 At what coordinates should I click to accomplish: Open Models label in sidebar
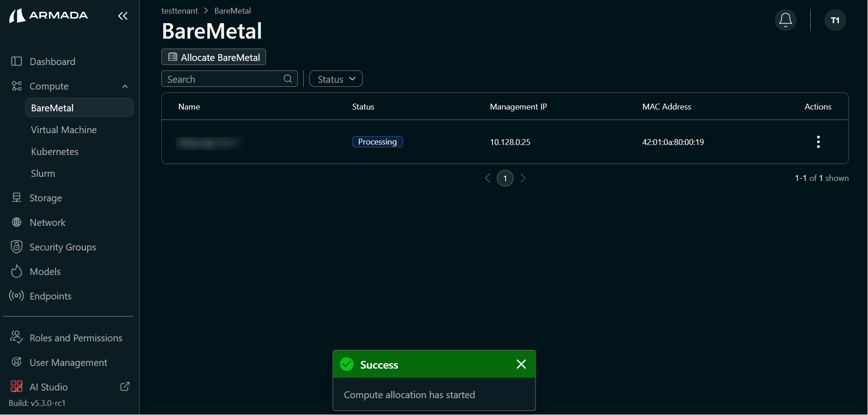click(45, 272)
